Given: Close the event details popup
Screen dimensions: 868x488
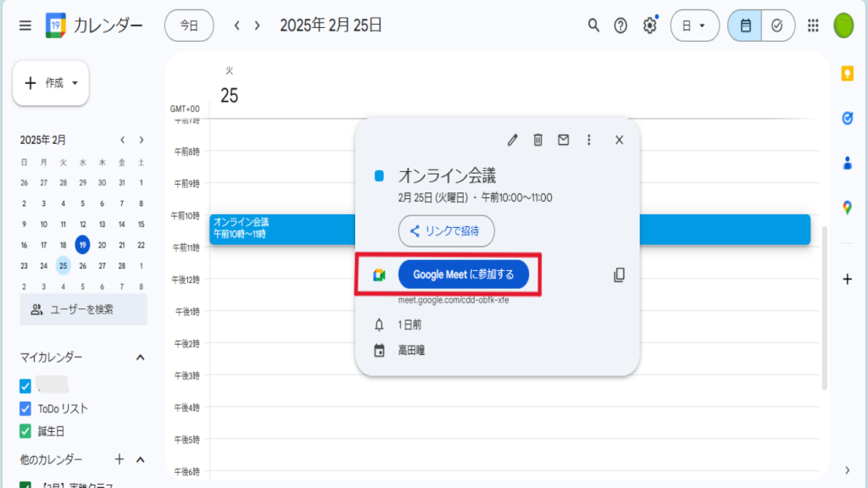Looking at the screenshot, I should click(620, 140).
